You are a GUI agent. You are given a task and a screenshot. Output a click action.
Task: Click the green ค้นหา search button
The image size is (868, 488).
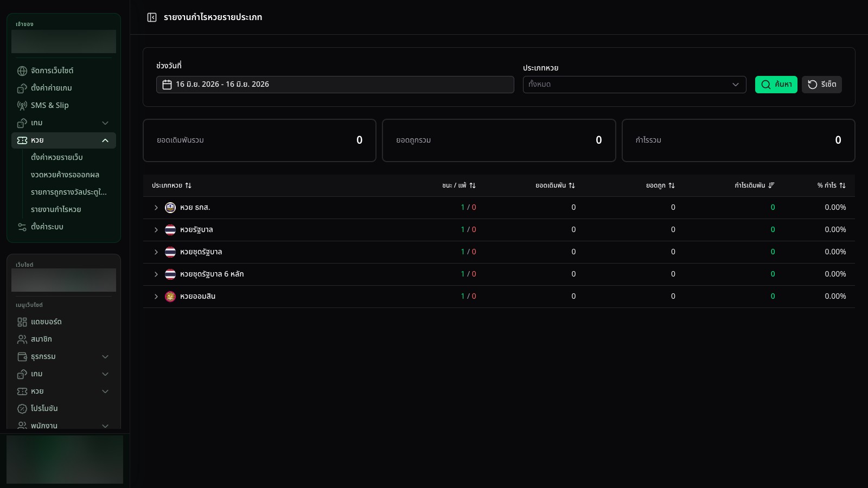pyautogui.click(x=776, y=85)
